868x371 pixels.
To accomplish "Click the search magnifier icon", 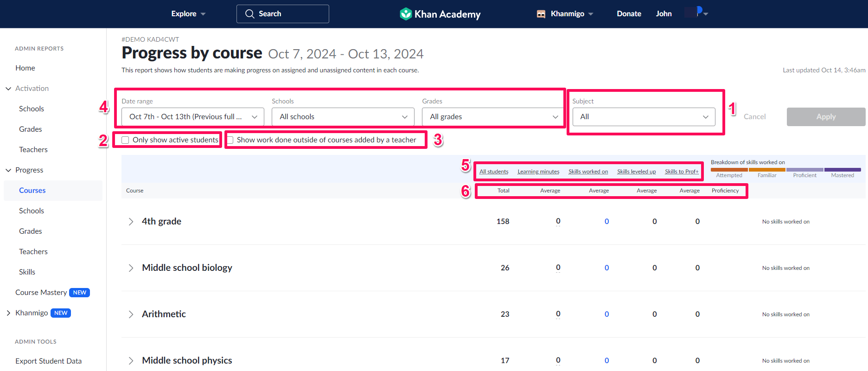I will [249, 14].
